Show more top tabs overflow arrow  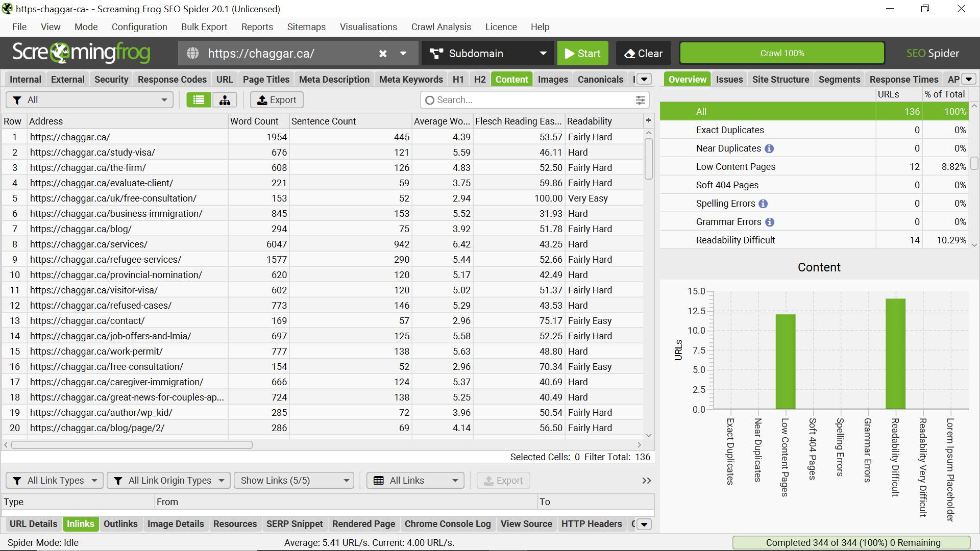coord(645,80)
